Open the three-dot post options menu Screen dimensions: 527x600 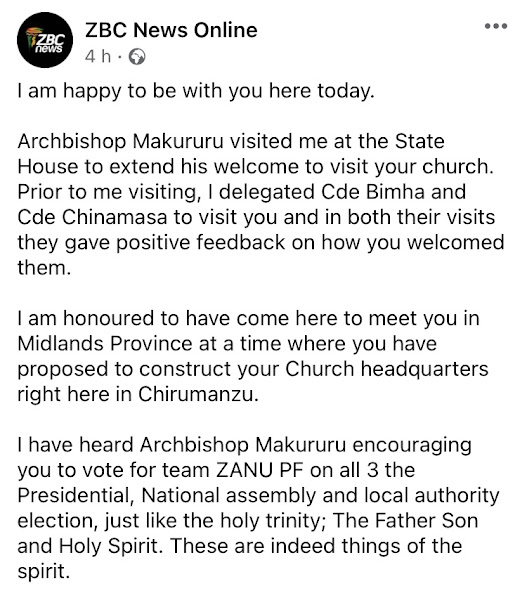coord(496,26)
